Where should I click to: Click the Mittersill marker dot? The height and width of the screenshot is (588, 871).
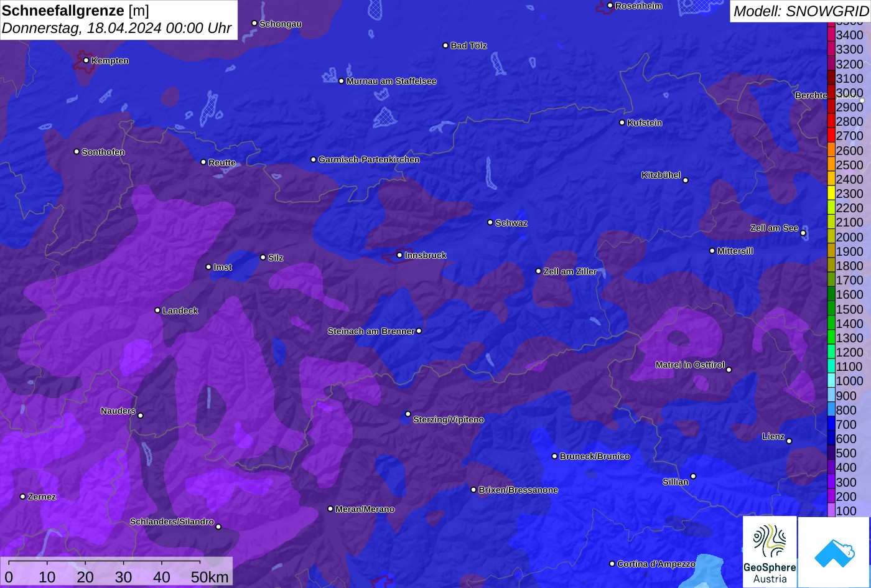pyautogui.click(x=712, y=251)
